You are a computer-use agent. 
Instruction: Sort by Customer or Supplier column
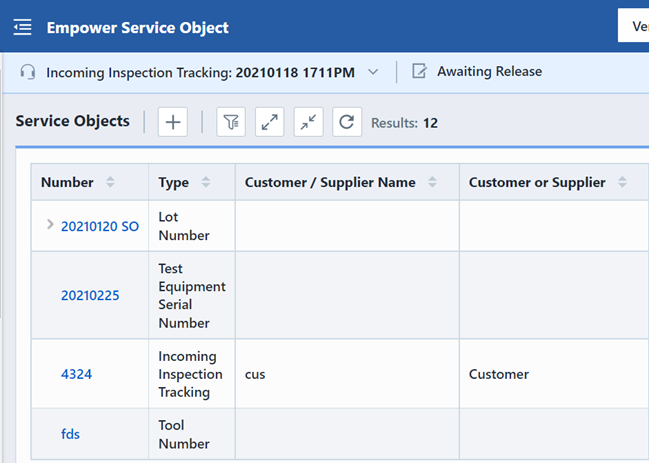coord(622,183)
